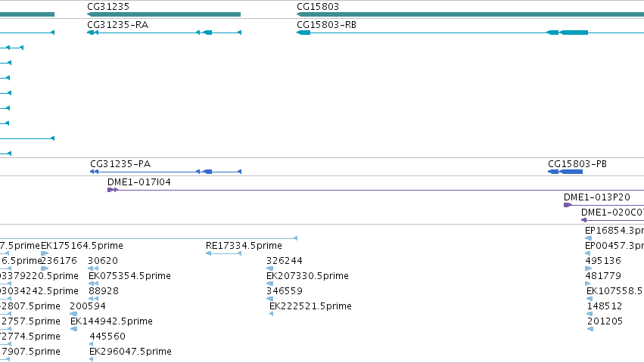Click the EK207330.5prime EST label
644x363 pixels.
tap(308, 276)
